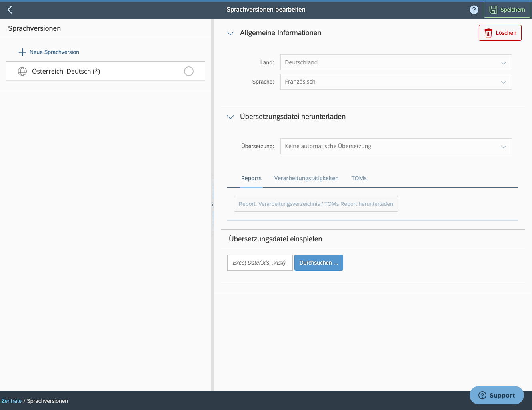This screenshot has width=532, height=410.
Task: Open help via the question mark icon
Action: 474,9
